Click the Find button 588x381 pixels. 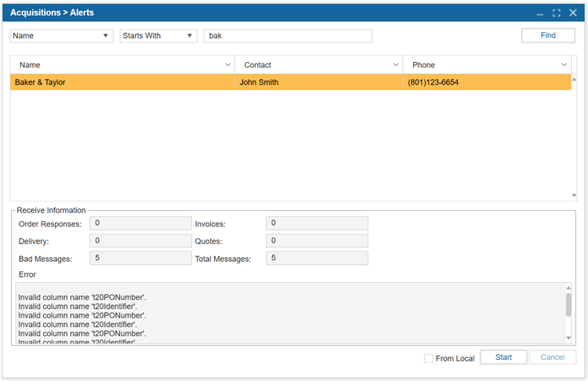coord(548,35)
